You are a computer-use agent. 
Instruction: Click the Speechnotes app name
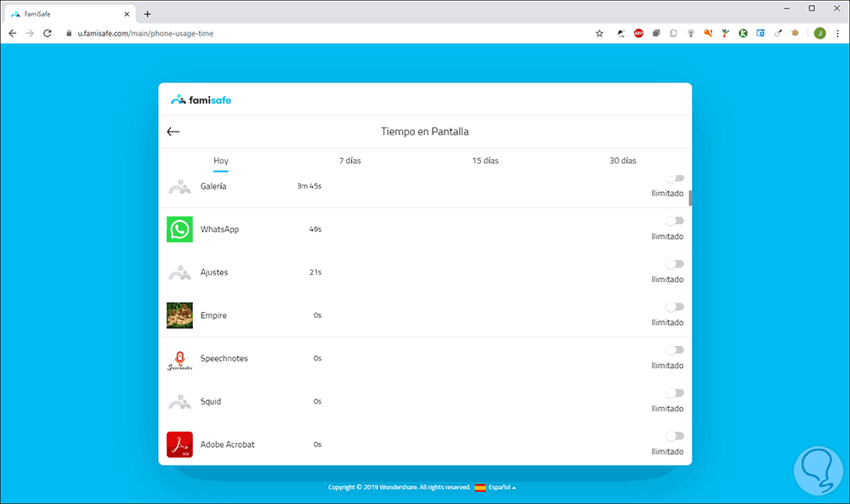click(224, 358)
